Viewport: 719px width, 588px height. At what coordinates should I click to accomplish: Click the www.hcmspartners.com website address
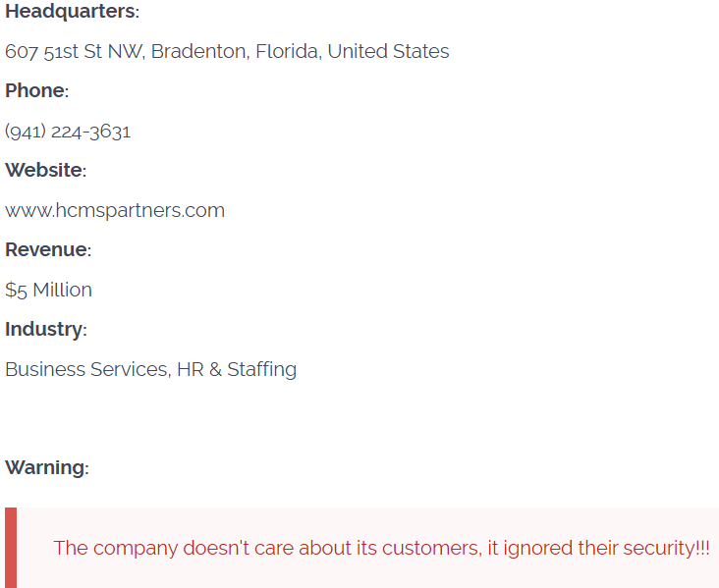click(x=115, y=210)
